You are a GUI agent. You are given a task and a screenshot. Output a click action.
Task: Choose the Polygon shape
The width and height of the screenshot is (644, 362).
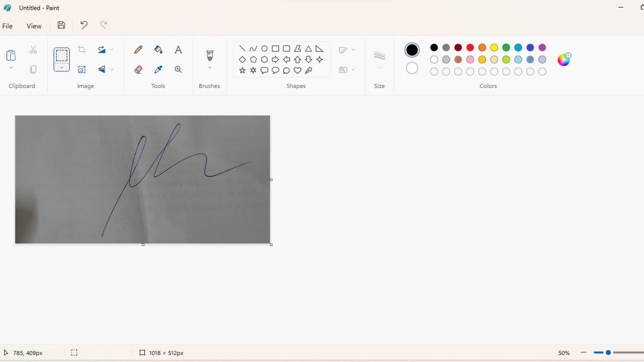point(297,48)
